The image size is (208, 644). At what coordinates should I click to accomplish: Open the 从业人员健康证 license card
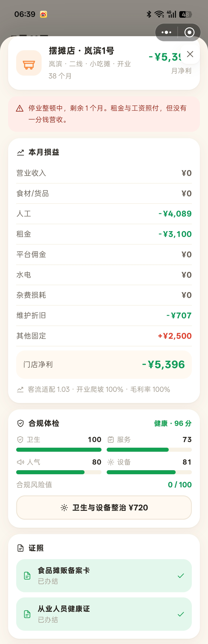(x=104, y=614)
